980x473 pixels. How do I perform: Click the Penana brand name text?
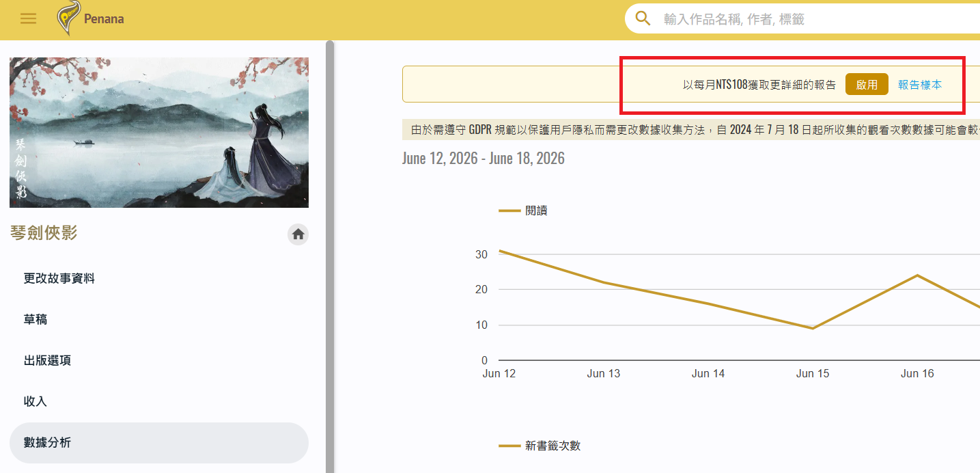[x=104, y=19]
